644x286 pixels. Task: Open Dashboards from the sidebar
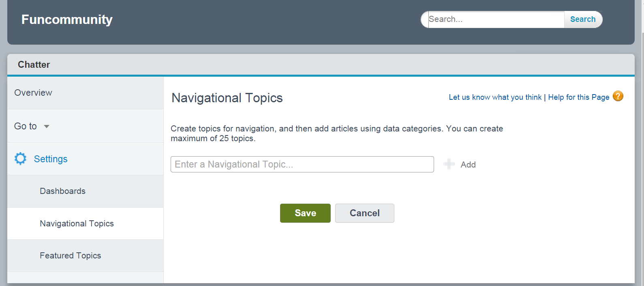[62, 191]
